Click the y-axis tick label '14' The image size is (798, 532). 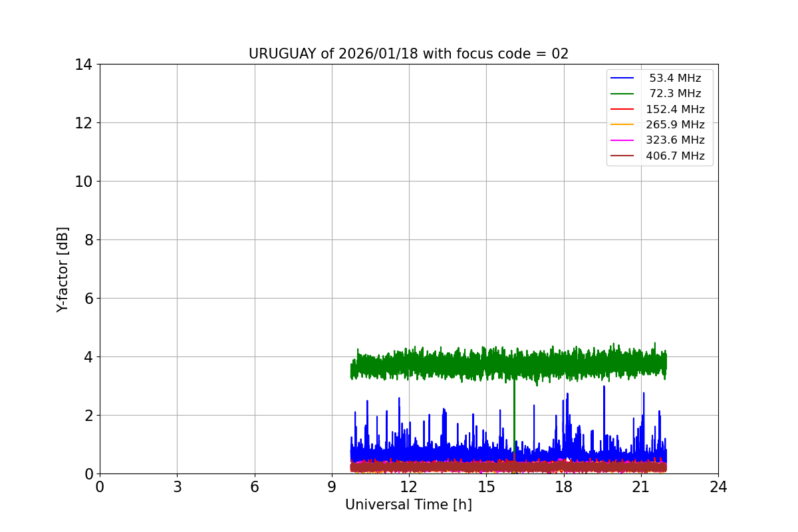pos(84,65)
